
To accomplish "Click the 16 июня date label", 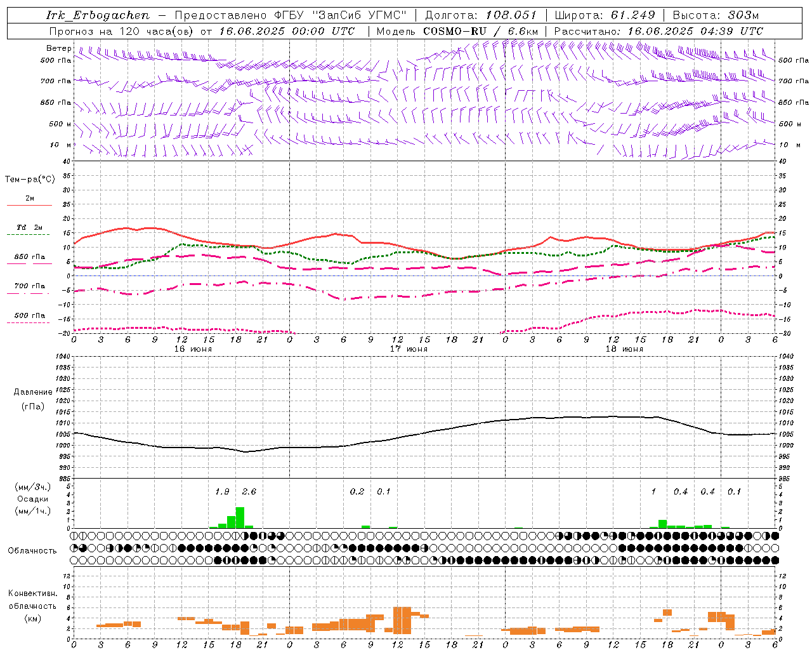I will [x=193, y=349].
